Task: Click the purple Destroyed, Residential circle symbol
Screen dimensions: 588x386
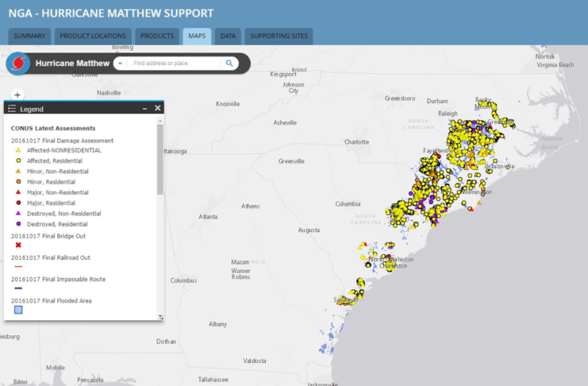Action: (18, 224)
